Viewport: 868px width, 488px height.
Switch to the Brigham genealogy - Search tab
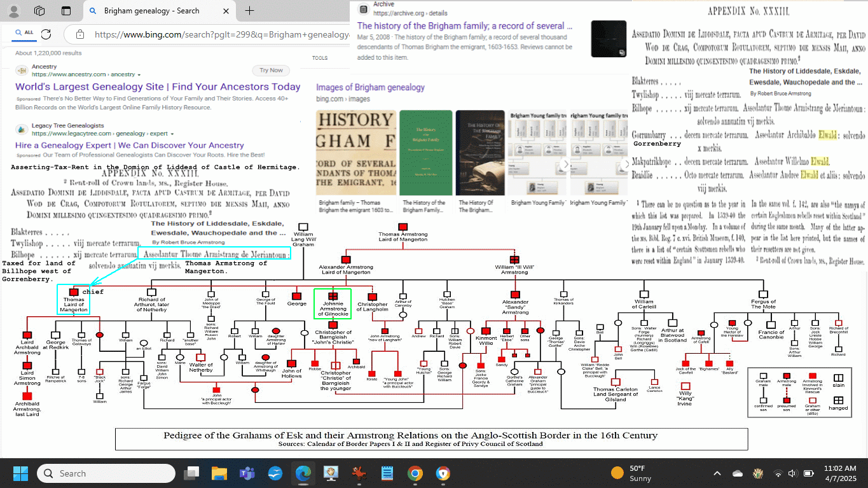tap(151, 11)
